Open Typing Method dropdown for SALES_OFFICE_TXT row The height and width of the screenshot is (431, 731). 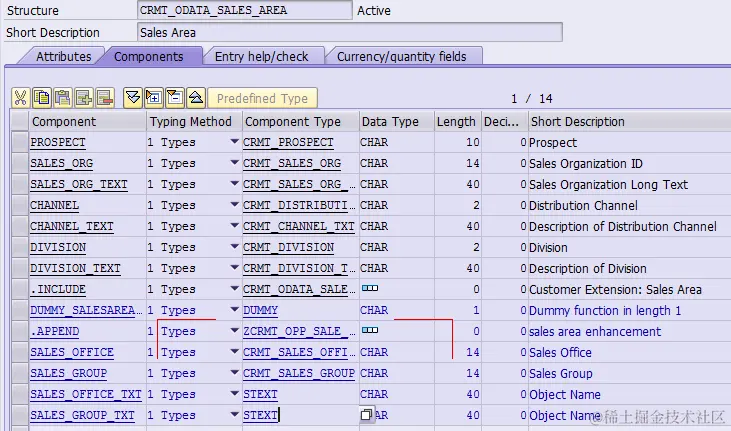[x=234, y=394]
